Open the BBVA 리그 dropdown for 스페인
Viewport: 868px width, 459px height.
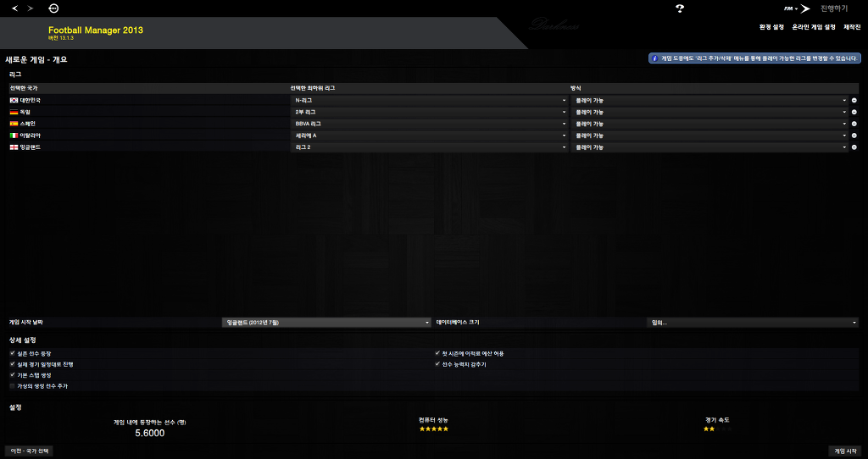click(x=430, y=124)
